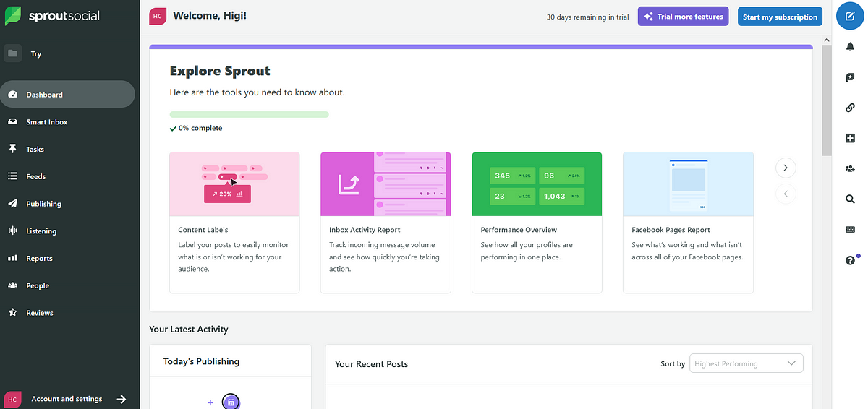This screenshot has height=409, width=868.
Task: Open Account and settings arrow
Action: [x=122, y=399]
